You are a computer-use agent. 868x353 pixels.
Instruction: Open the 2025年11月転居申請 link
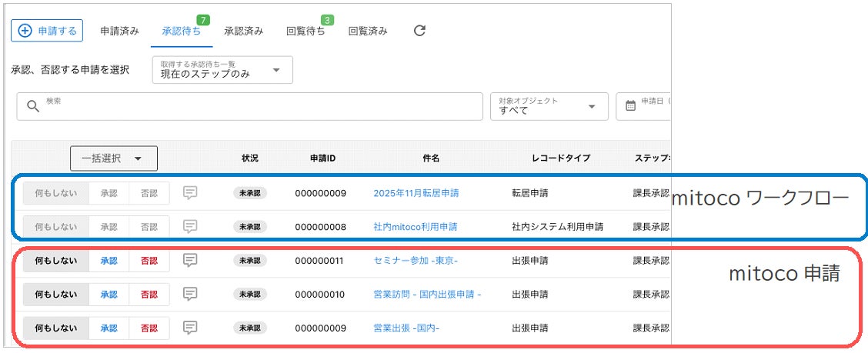tap(416, 193)
